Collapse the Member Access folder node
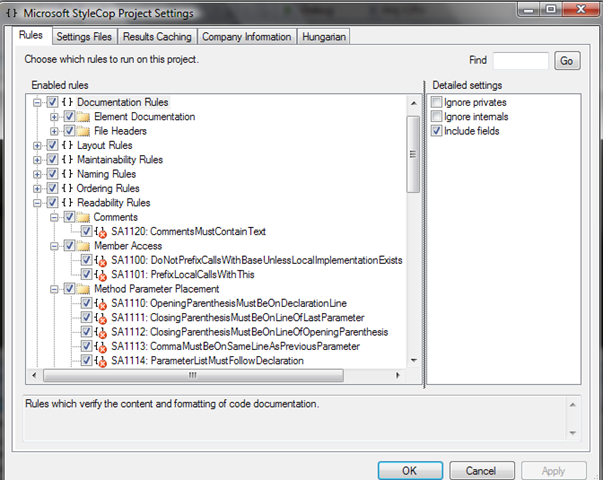Viewport: 603px width, 480px height. pyautogui.click(x=54, y=246)
